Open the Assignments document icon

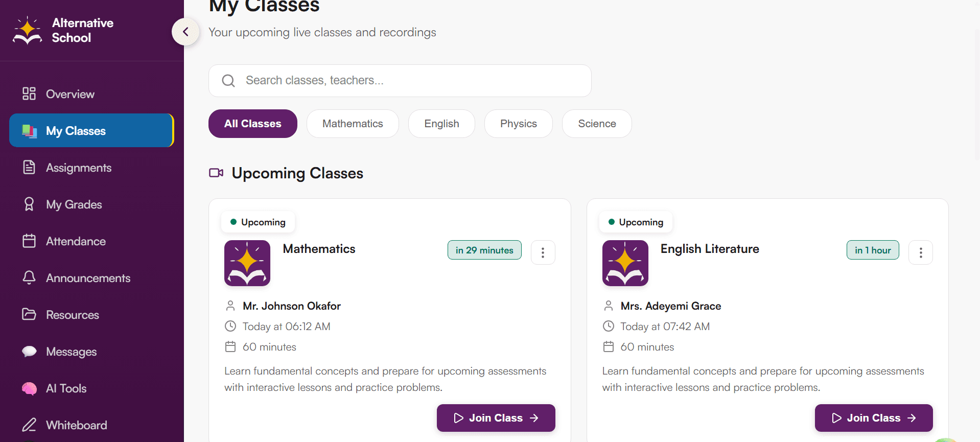29,167
